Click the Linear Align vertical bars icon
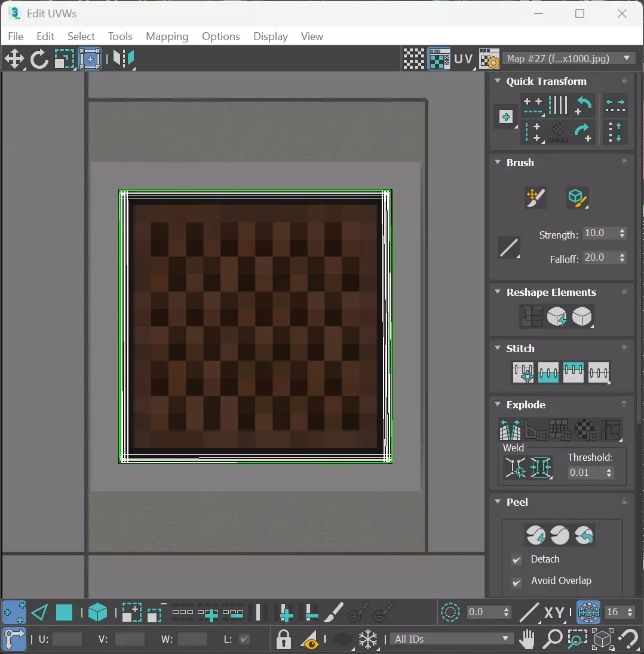The height and width of the screenshot is (654, 644). click(558, 106)
